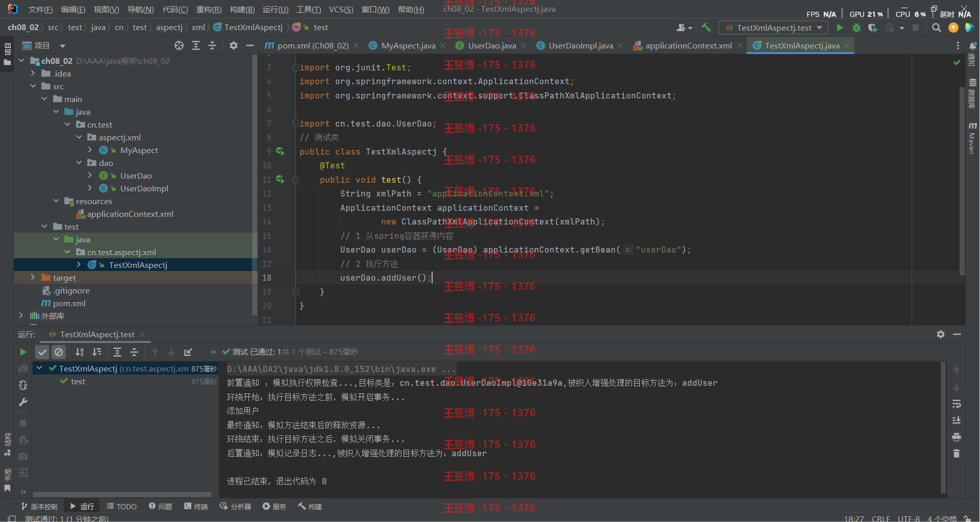Expand the .idea folder

click(x=33, y=73)
